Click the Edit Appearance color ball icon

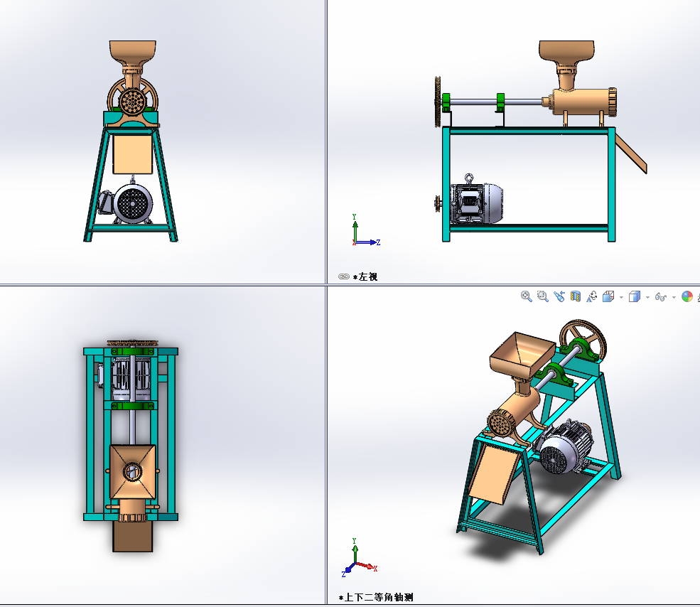pos(687,296)
